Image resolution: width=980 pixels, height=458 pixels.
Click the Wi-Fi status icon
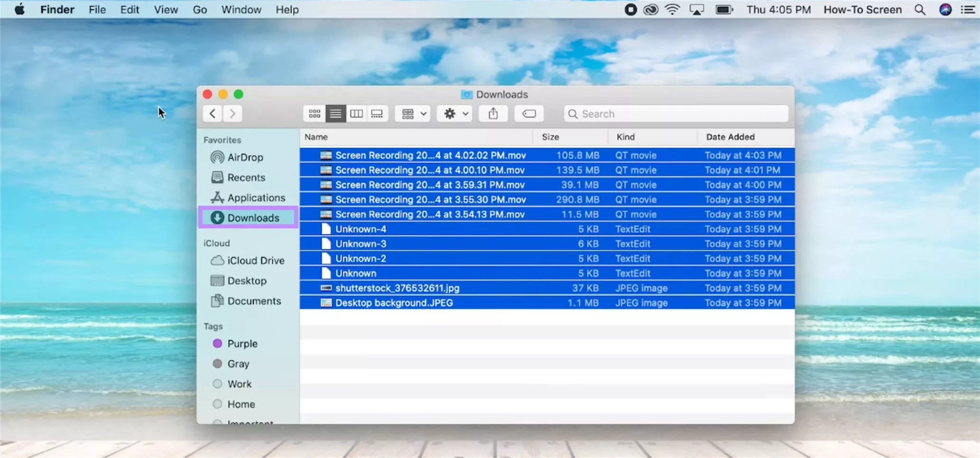pos(672,9)
